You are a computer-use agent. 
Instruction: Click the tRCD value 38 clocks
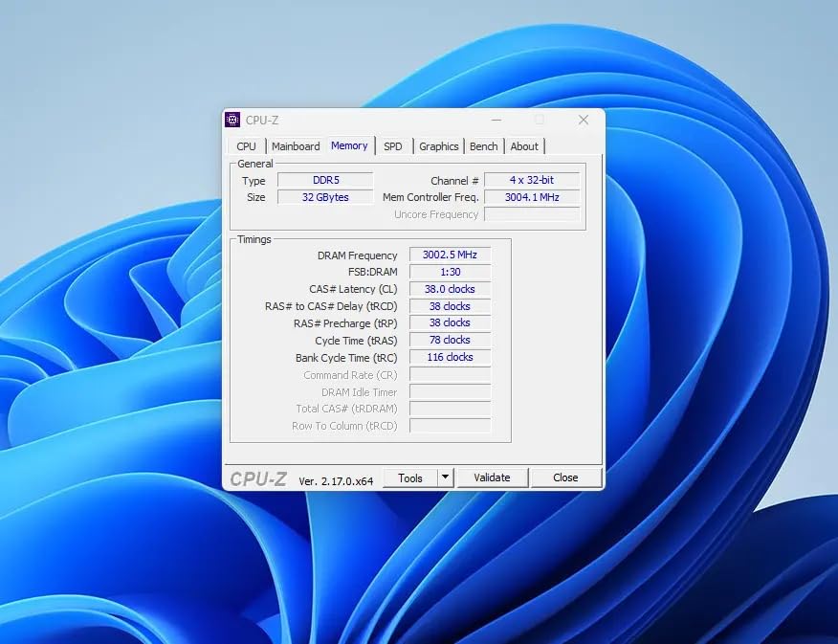click(450, 306)
